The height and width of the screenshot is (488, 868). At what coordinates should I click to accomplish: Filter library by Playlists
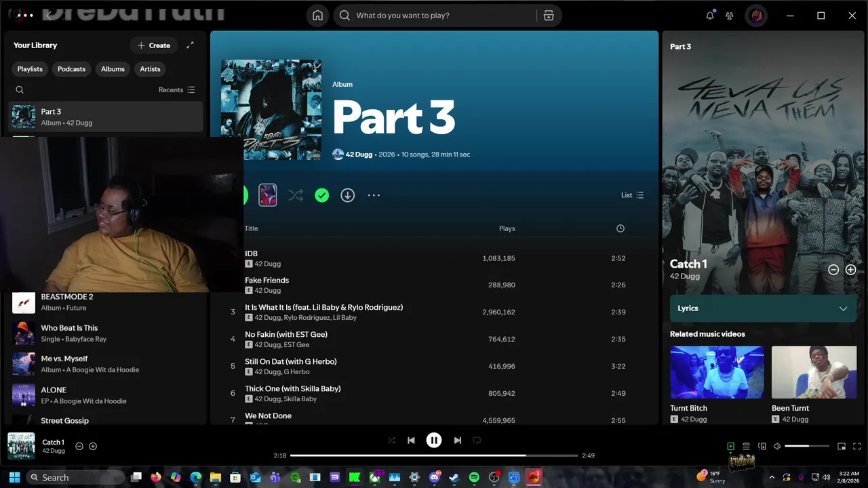point(30,69)
